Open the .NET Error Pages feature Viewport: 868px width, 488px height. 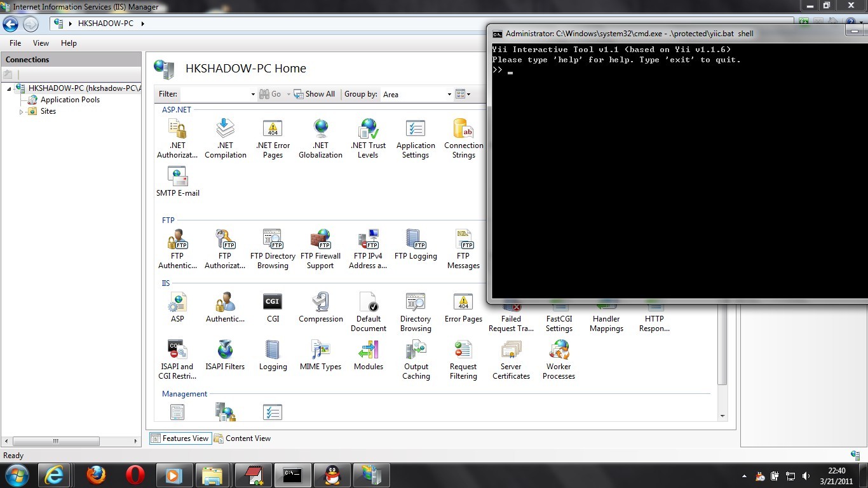point(273,139)
